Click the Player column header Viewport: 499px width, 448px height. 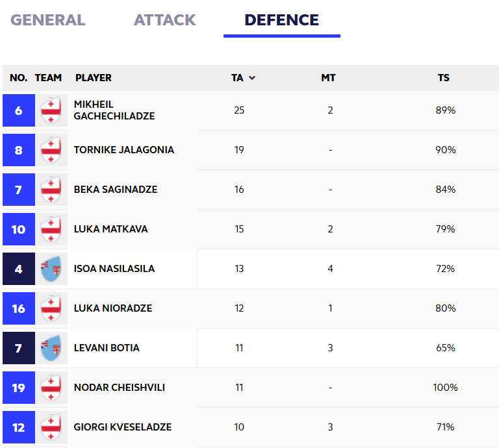94,78
